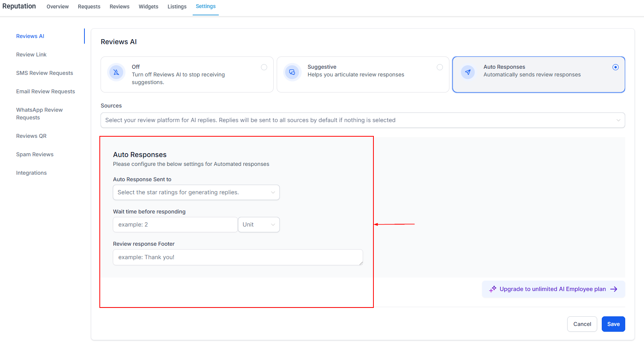Click the Cancel button
644x344 pixels.
(582, 324)
